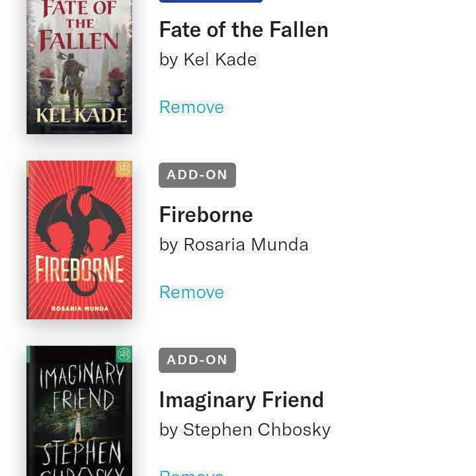This screenshot has width=476, height=476.
Task: Click the ADD-ON badge above Imaginary Friend
Action: 197,360
